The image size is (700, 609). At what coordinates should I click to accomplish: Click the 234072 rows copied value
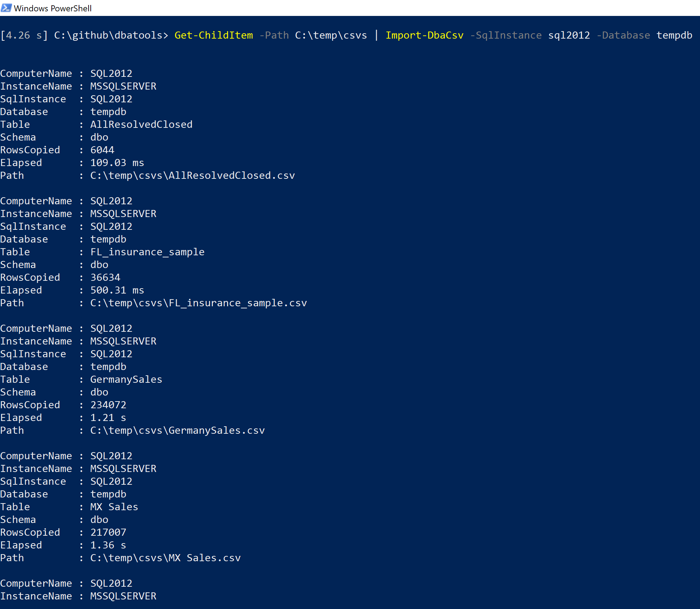(108, 405)
